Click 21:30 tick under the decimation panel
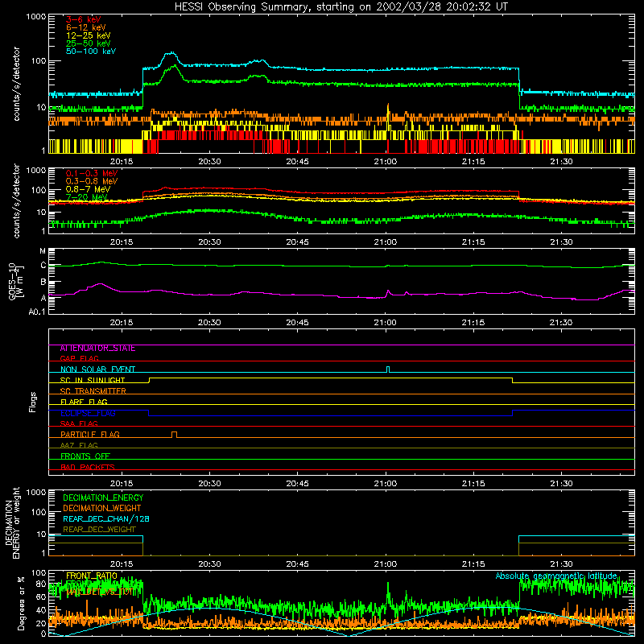 point(561,564)
